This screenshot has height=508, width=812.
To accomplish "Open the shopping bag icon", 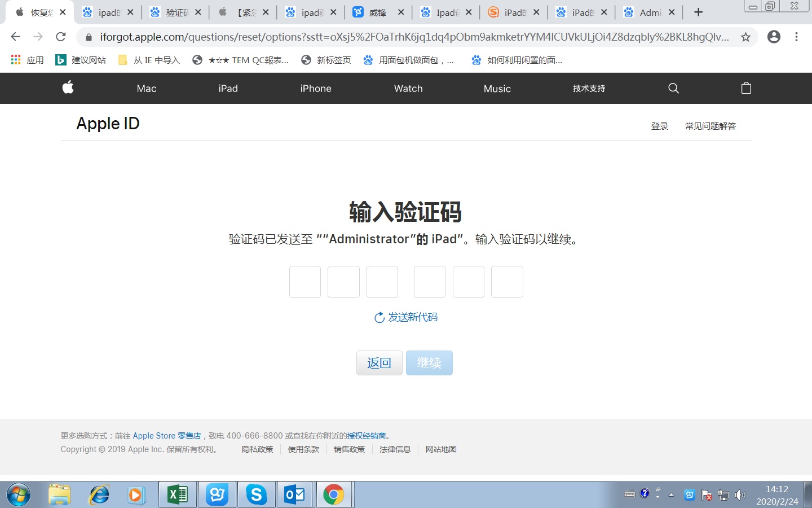I will (x=746, y=88).
